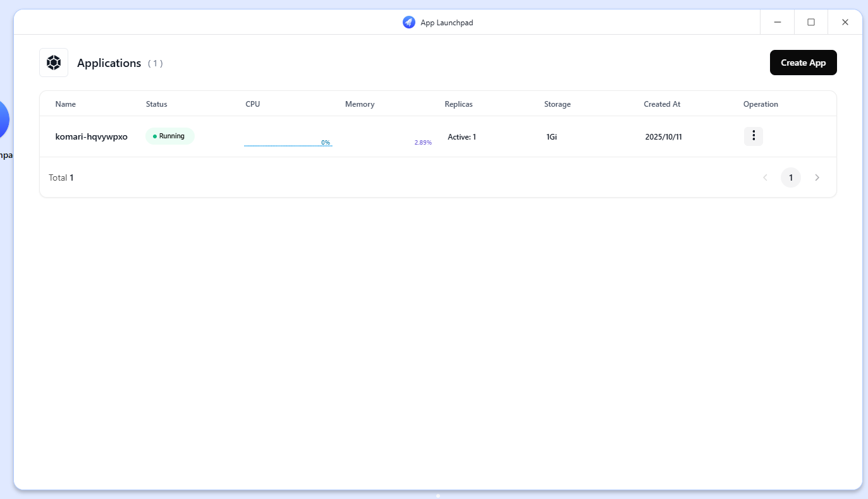Click the Name column header
This screenshot has height=499, width=868.
66,104
